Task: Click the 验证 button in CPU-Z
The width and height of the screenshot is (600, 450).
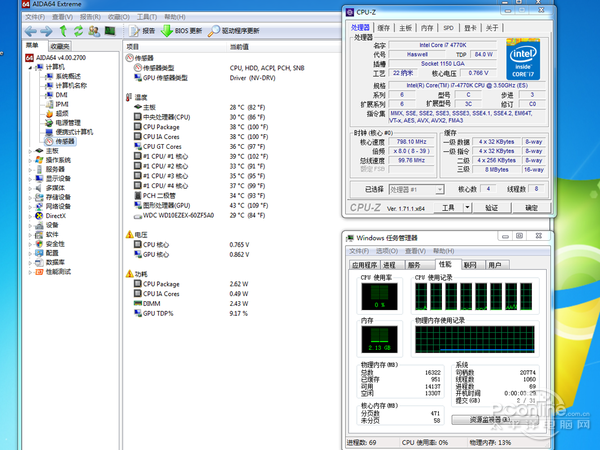Action: coord(490,207)
